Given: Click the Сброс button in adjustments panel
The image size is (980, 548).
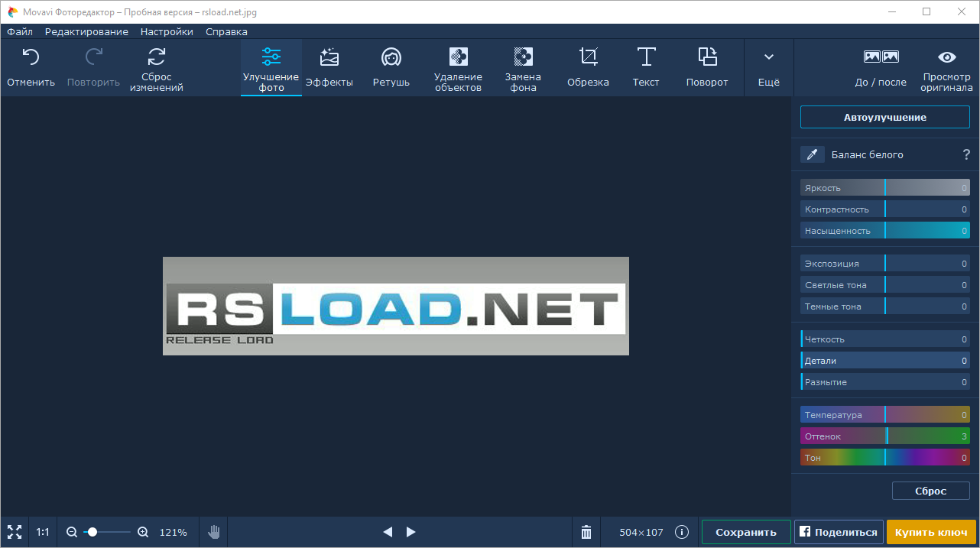Looking at the screenshot, I should point(931,491).
